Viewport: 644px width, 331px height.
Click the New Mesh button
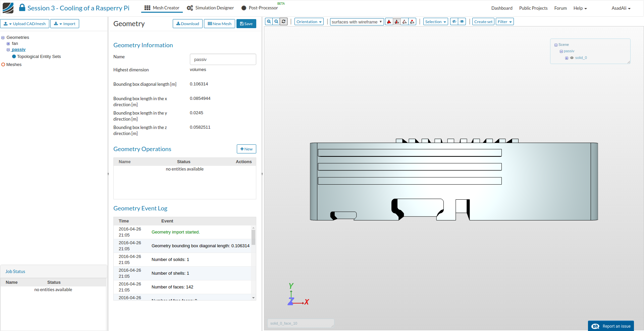coord(219,24)
